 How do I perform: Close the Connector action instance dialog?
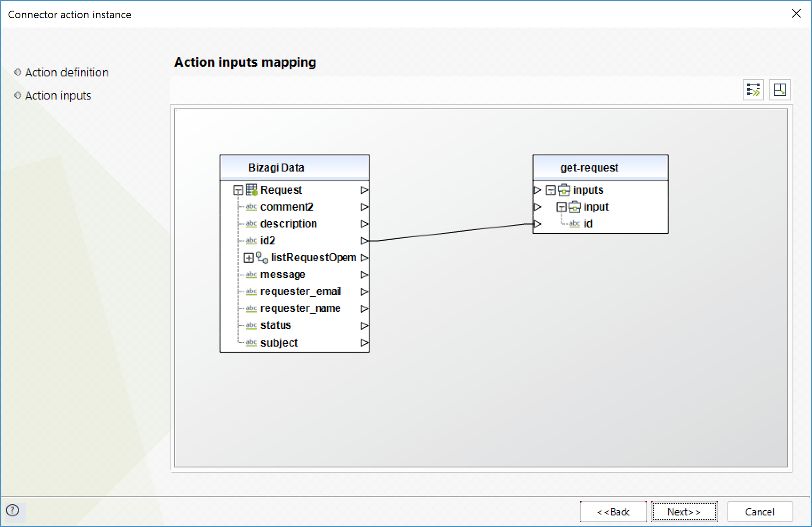coord(796,14)
